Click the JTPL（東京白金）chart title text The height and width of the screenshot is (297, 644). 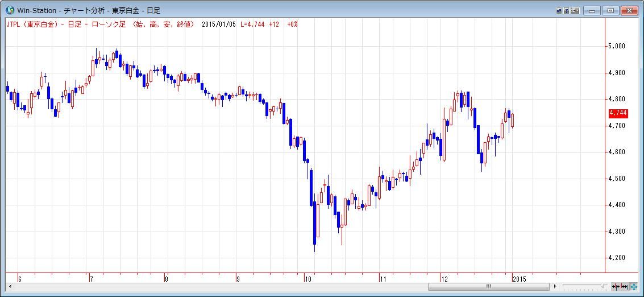pyautogui.click(x=33, y=24)
